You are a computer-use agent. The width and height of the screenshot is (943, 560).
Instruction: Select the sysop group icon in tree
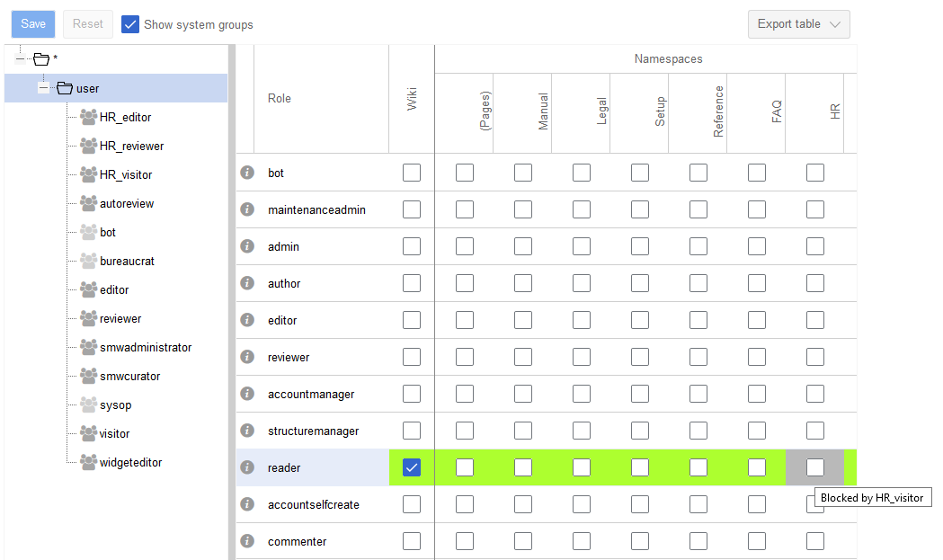pos(88,404)
